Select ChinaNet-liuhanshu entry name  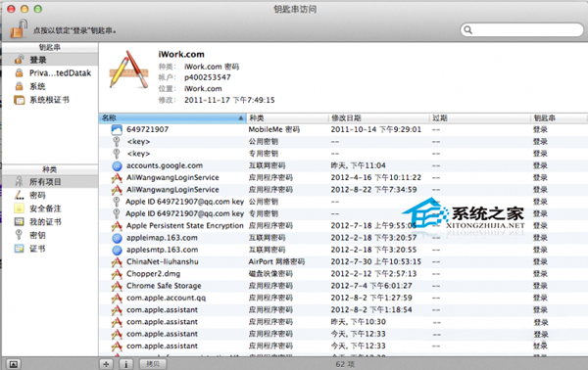click(x=163, y=261)
